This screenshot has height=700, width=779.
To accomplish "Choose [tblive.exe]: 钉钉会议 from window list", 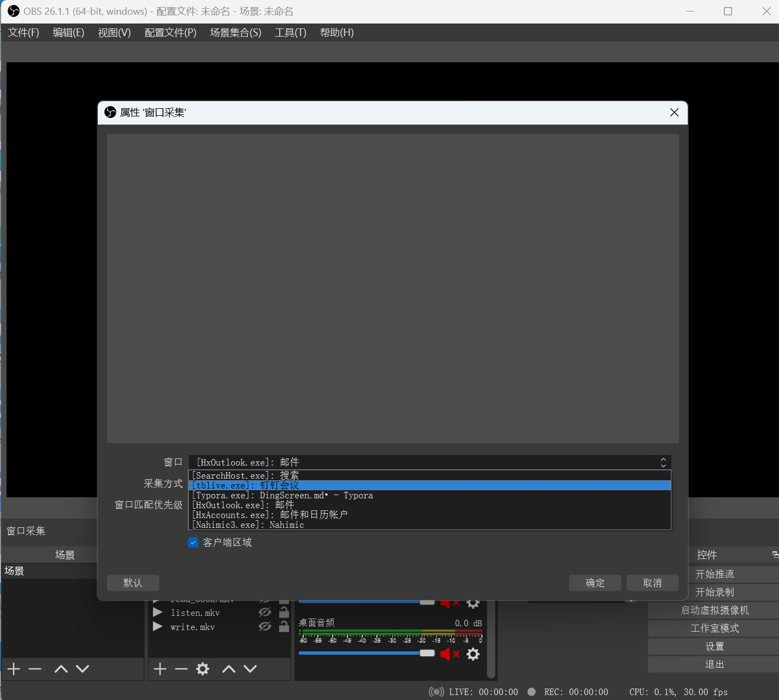I will tap(430, 485).
